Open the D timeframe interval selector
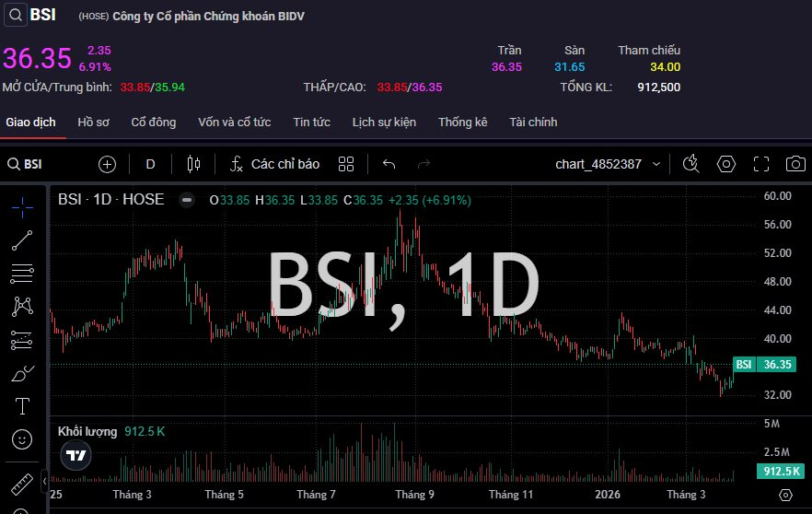 tap(151, 164)
